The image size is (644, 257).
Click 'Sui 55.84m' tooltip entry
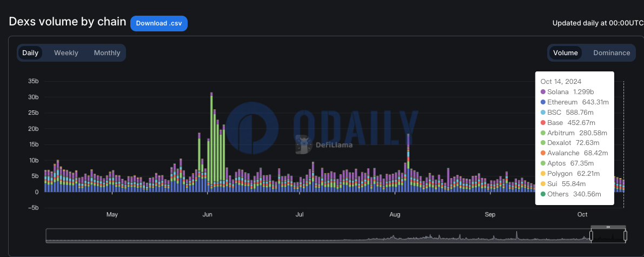(x=563, y=184)
